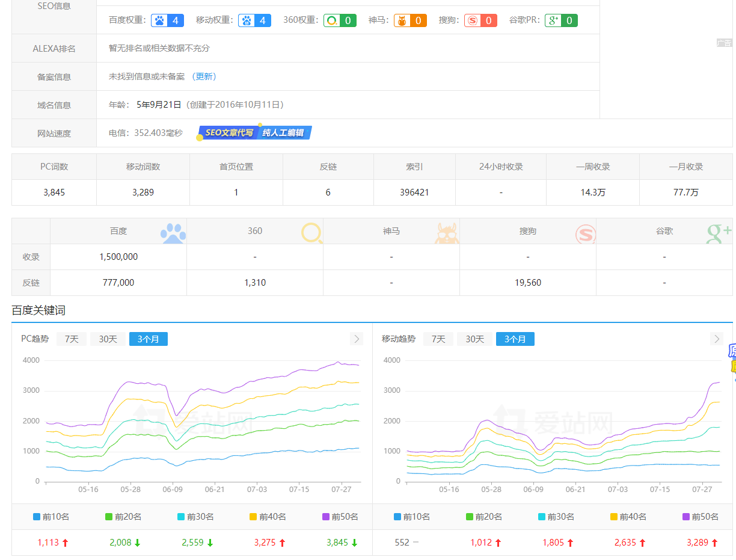Select 7天 tab in PC趋势 chart
The width and height of the screenshot is (736, 560).
[x=72, y=339]
